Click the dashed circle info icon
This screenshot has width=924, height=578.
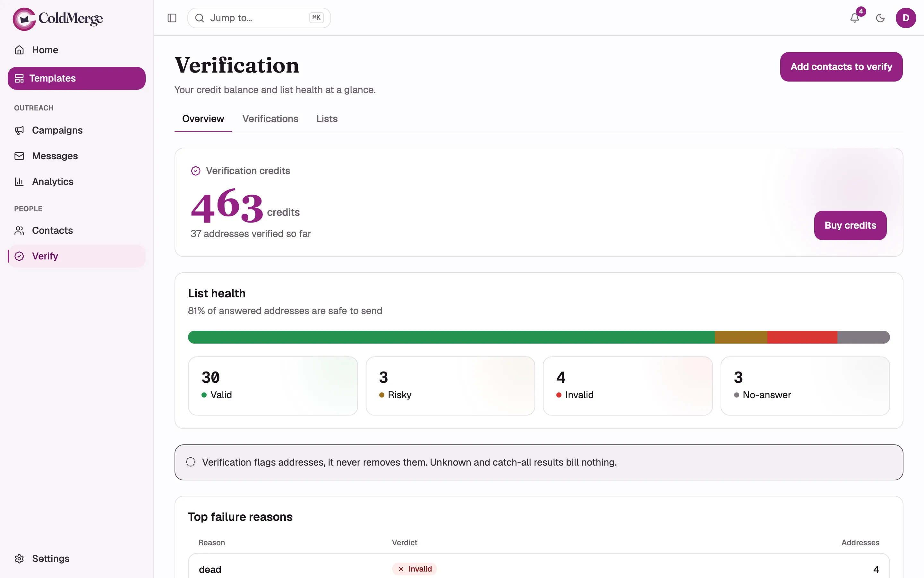(x=191, y=462)
